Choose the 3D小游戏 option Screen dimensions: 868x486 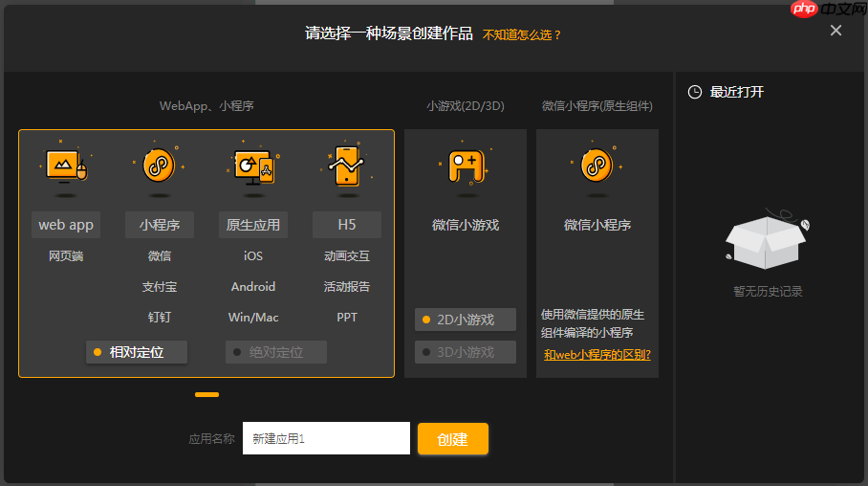coord(466,352)
